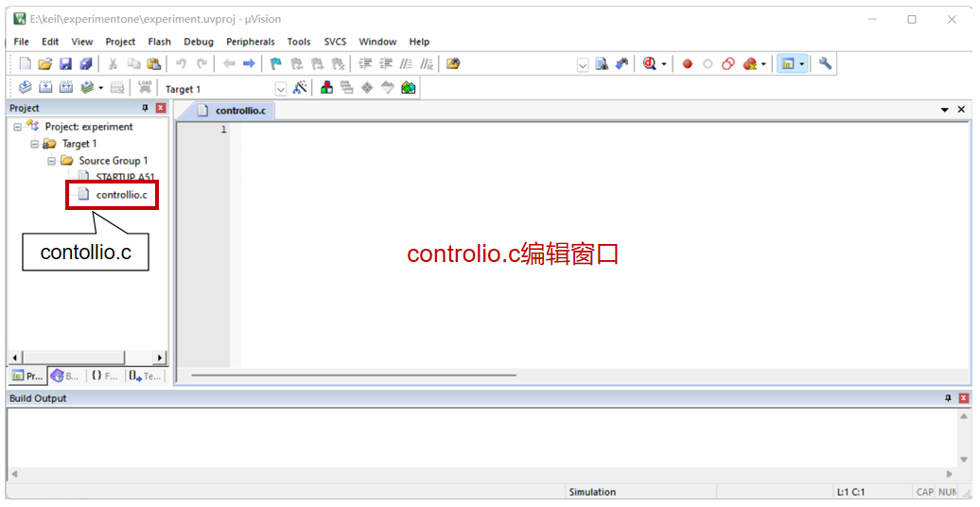980x507 pixels.
Task: Close the Build Output panel with its red X
Action: tap(964, 398)
